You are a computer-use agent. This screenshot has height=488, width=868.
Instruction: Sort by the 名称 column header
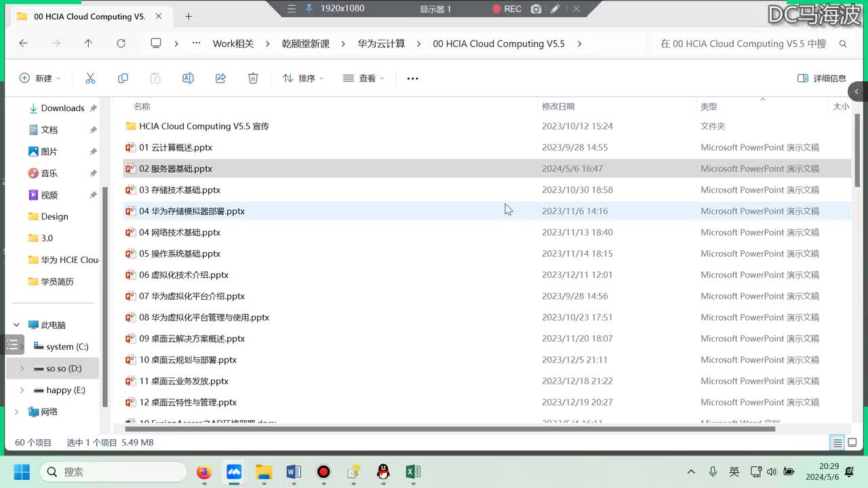(x=142, y=106)
